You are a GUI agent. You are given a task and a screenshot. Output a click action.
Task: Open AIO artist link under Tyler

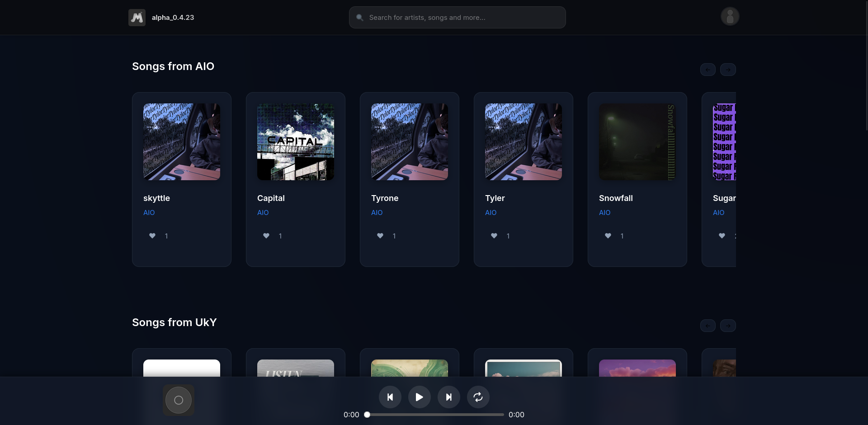491,212
